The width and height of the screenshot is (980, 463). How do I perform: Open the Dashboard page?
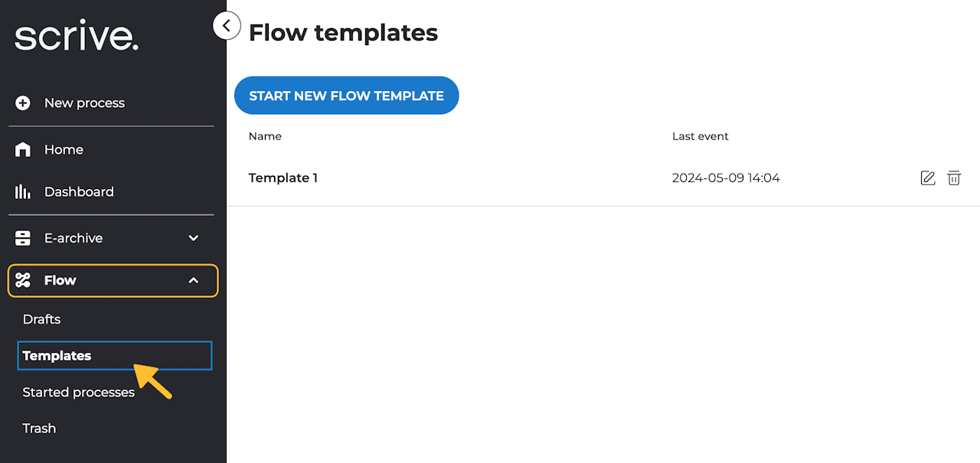[x=79, y=192]
